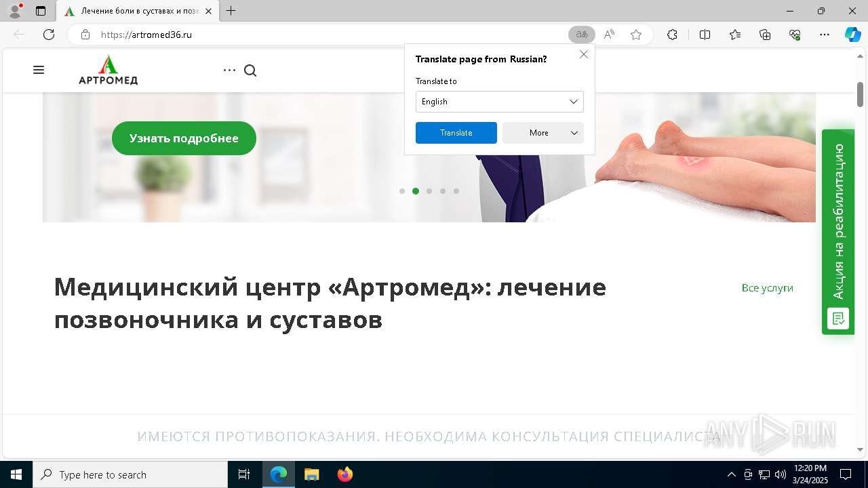
Task: Click the browser back arrow
Action: [x=19, y=35]
